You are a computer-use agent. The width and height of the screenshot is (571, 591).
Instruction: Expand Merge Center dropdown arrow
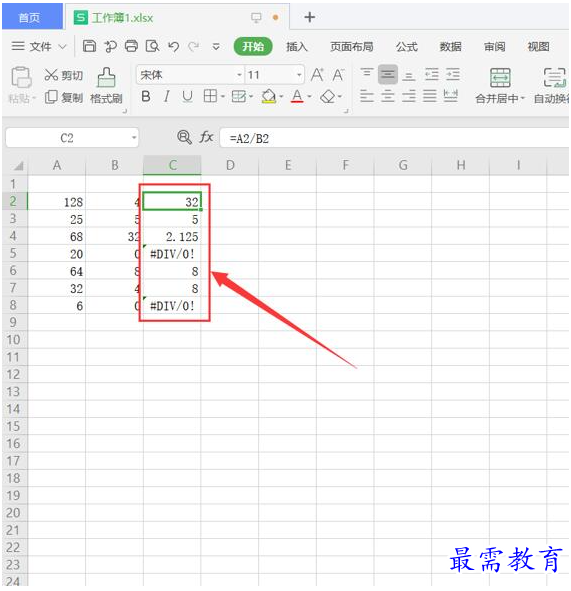522,98
